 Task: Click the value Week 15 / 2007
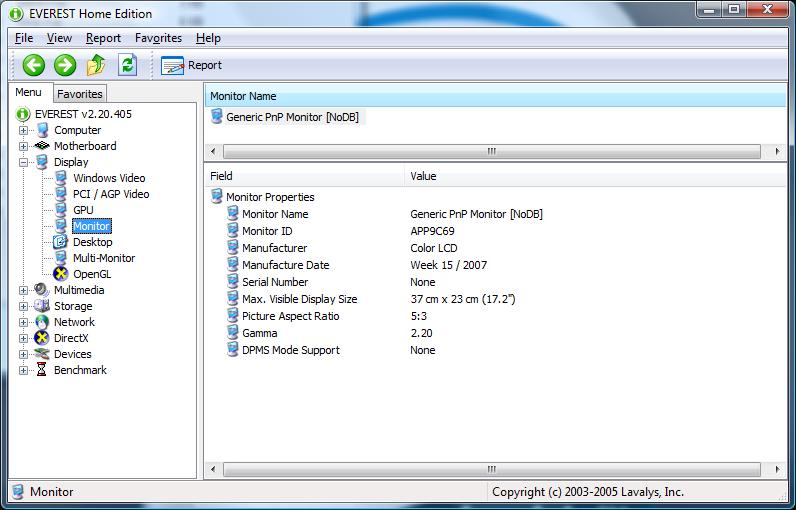coord(449,265)
